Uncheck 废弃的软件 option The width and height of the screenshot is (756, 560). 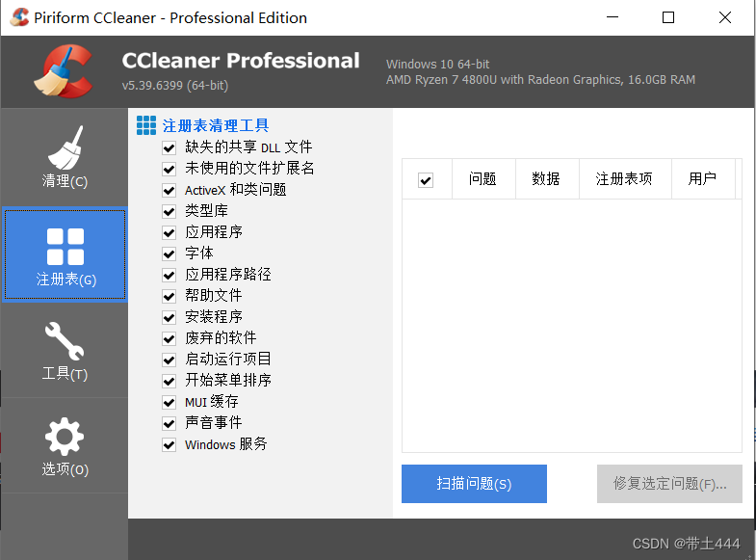tap(169, 338)
